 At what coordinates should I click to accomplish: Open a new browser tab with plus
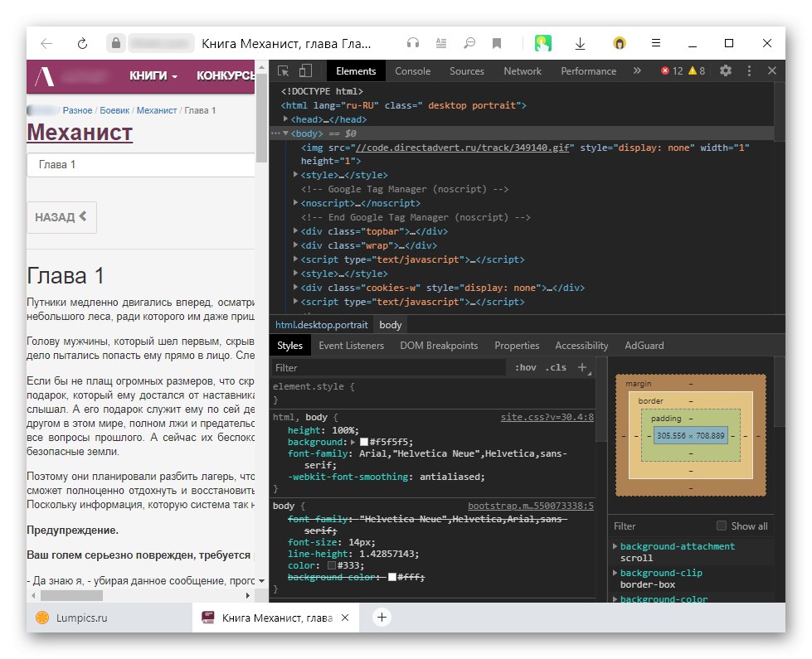[382, 617]
